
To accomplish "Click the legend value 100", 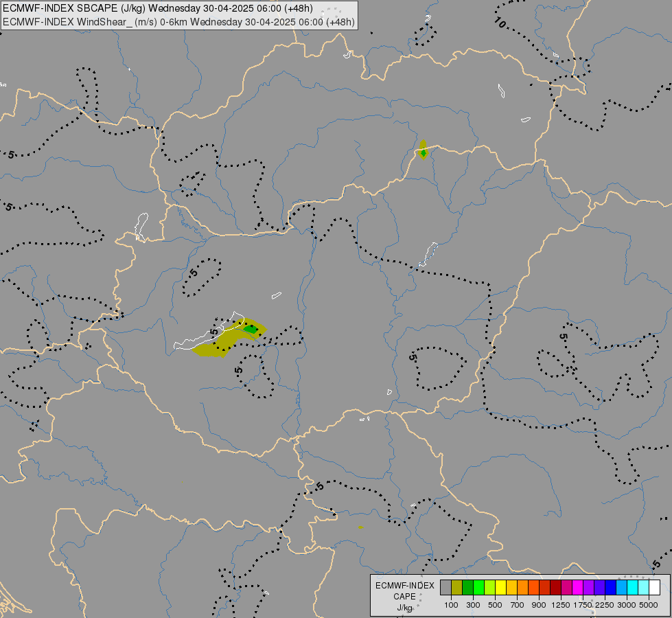I will (x=451, y=605).
